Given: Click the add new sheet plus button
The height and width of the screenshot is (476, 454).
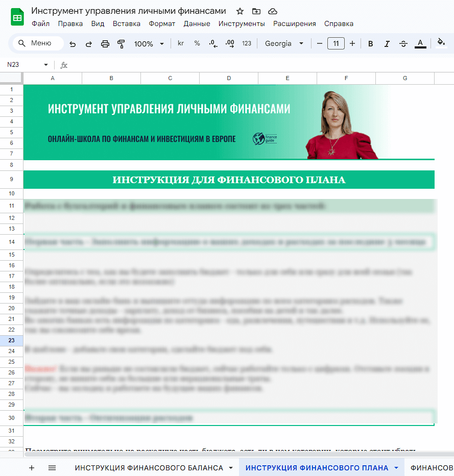Looking at the screenshot, I should 32,468.
